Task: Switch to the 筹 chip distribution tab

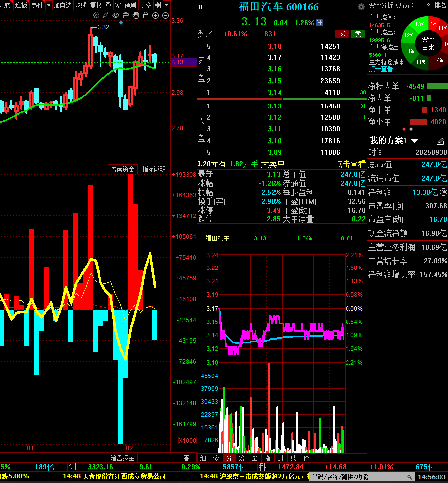Action: pyautogui.click(x=242, y=458)
